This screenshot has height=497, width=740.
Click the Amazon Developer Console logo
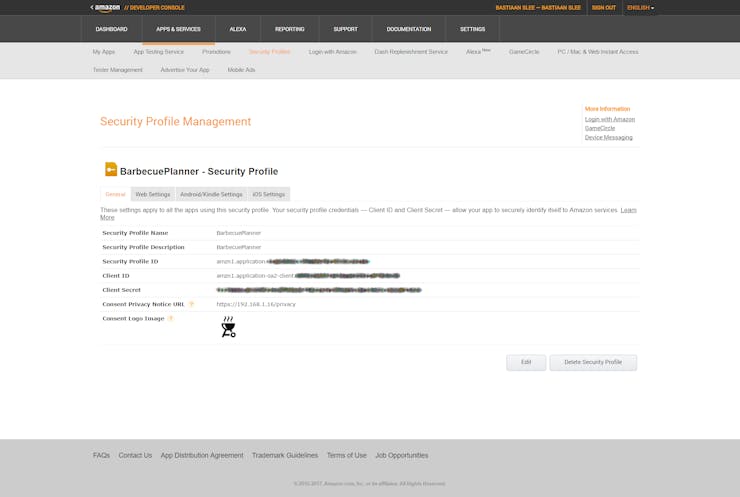click(137, 8)
